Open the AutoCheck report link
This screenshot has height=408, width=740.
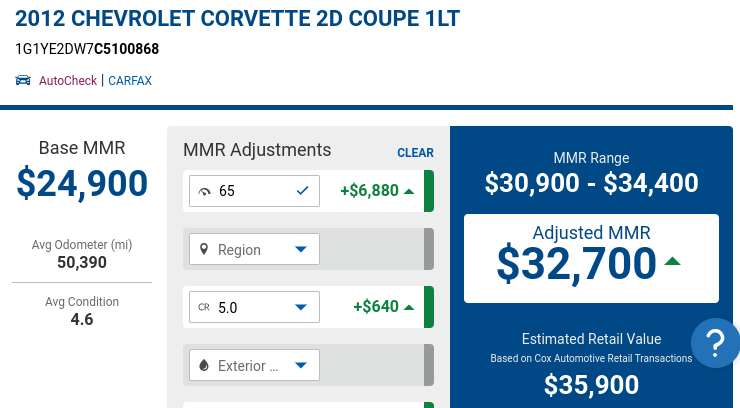pyautogui.click(x=68, y=81)
